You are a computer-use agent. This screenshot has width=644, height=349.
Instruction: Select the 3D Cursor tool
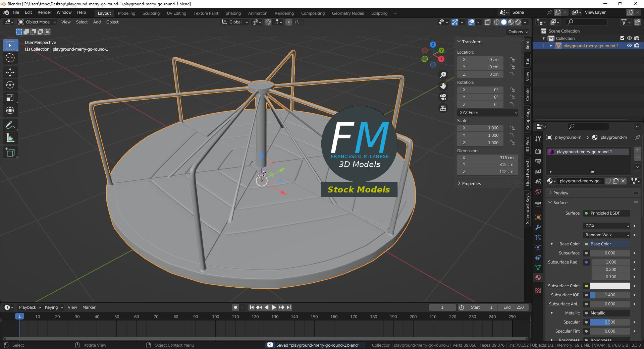(10, 58)
